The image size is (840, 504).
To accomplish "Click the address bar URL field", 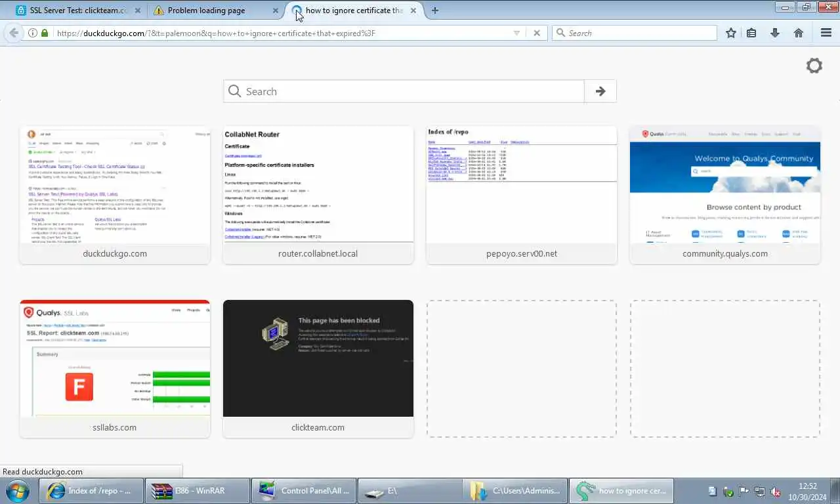I will (x=282, y=33).
